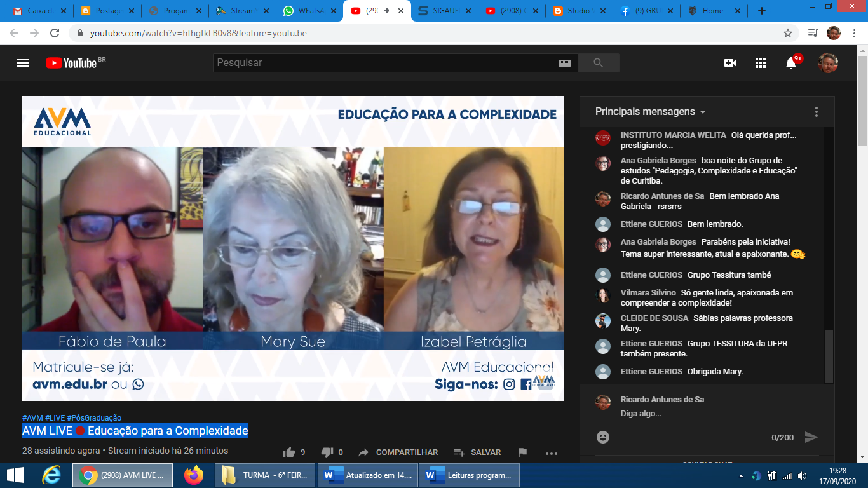Click the browser forward arrow
This screenshot has height=488, width=868.
(x=34, y=33)
